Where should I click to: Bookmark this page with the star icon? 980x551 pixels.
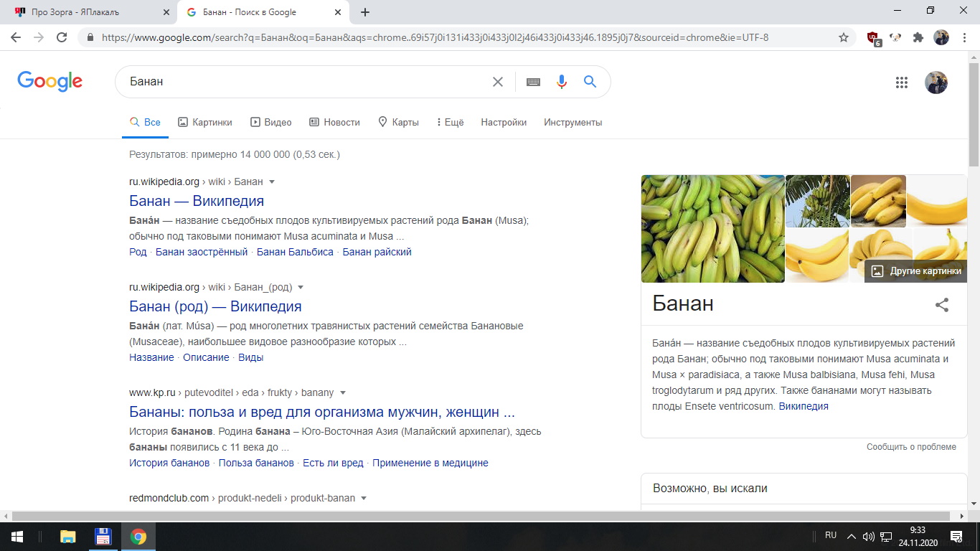(x=844, y=37)
